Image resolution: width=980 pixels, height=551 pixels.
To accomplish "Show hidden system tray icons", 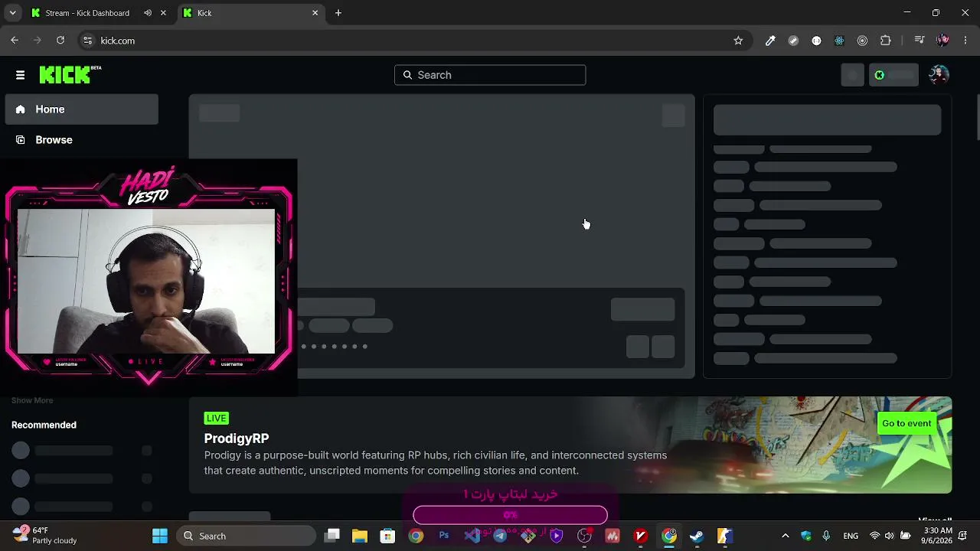I will point(785,536).
